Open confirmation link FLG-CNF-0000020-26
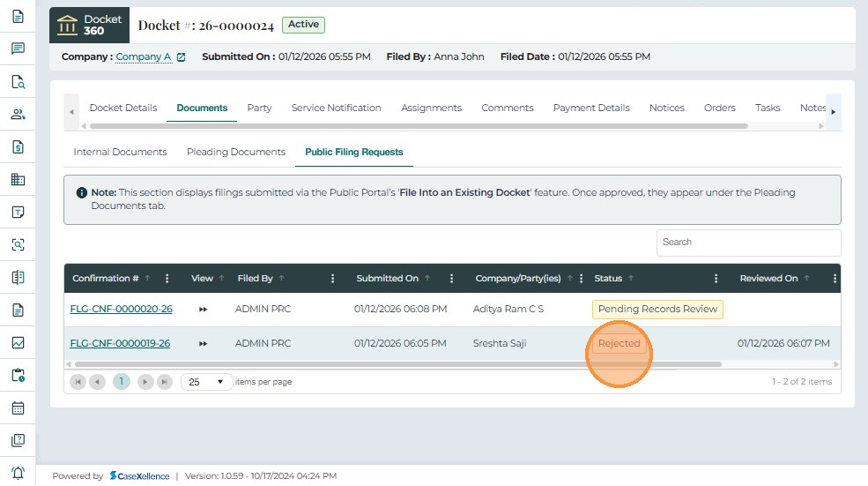The image size is (868, 486). (x=122, y=310)
